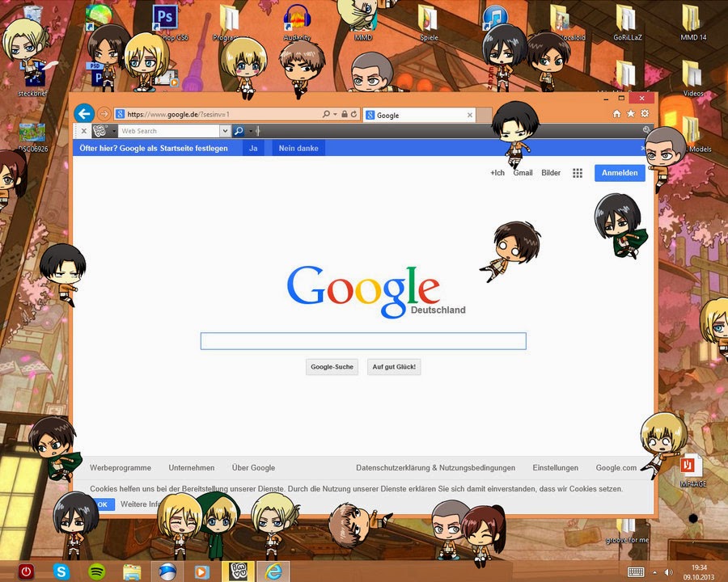Open Spotify from the taskbar
Viewport: 728px width, 582px height.
96,571
